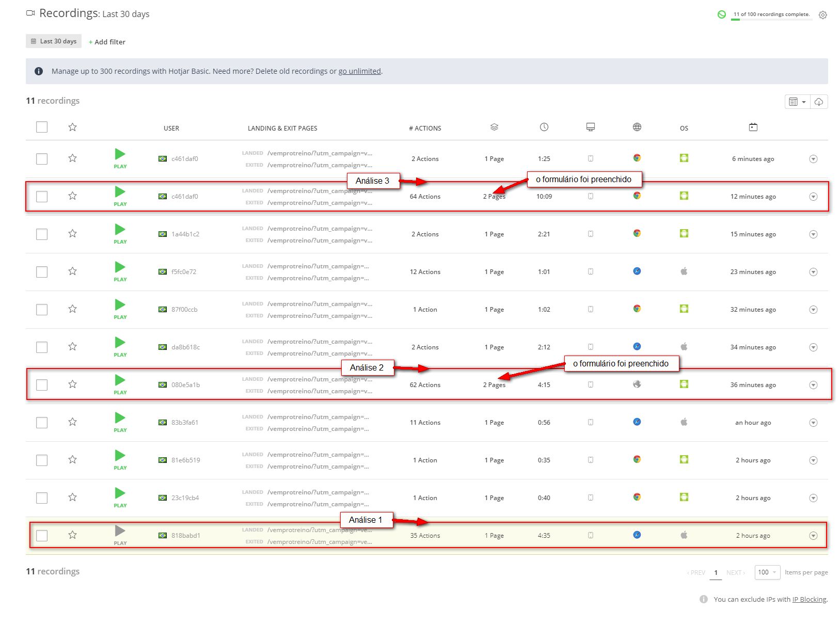Image resolution: width=840 pixels, height=626 pixels.
Task: Open the go unlimited link
Action: tap(359, 71)
